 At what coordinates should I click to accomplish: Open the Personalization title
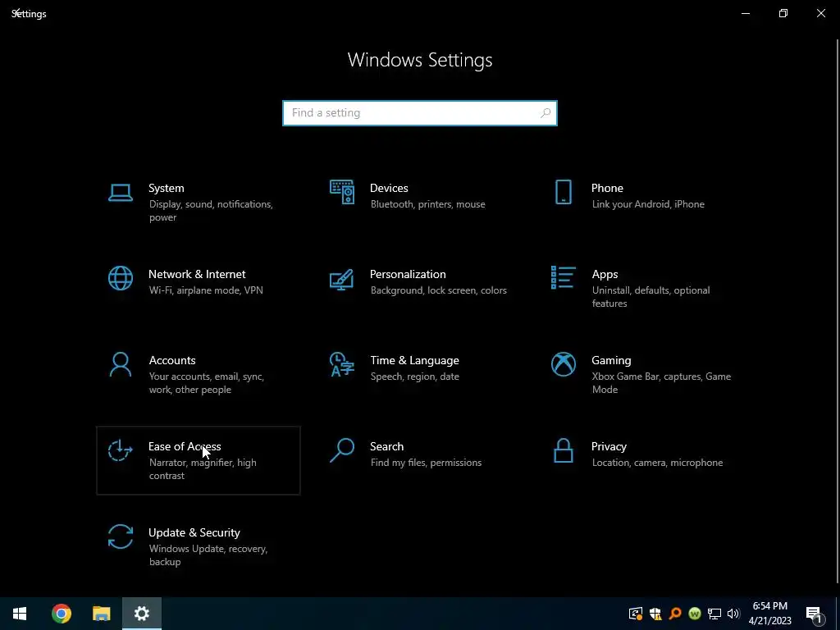408,274
